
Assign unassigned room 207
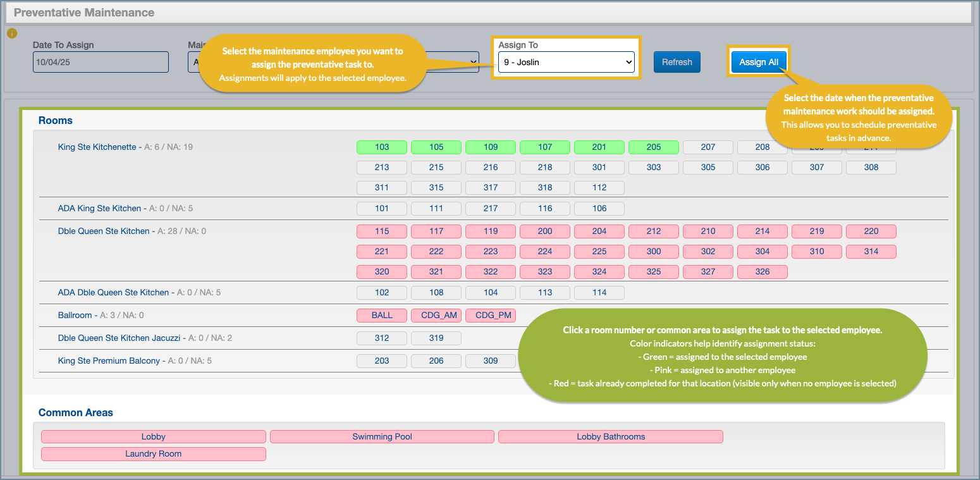click(708, 147)
